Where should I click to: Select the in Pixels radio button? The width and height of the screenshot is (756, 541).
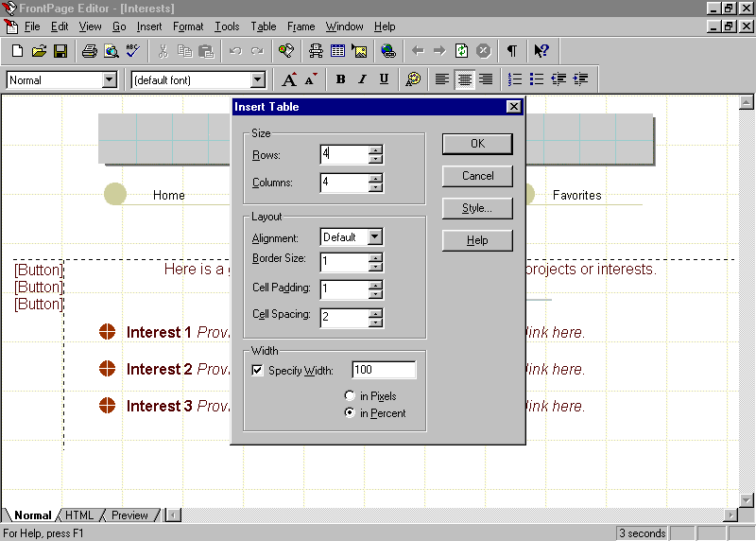tap(350, 395)
